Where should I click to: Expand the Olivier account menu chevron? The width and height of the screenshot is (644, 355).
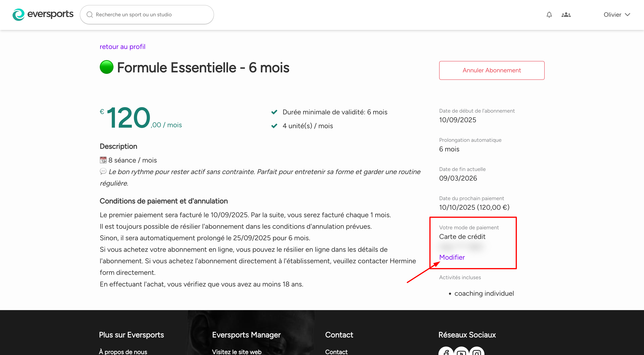(628, 15)
